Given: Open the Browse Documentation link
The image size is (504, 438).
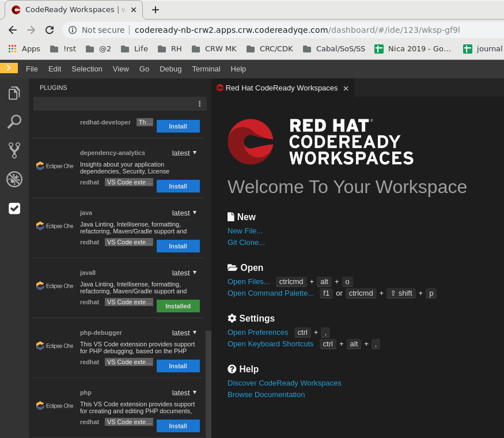Looking at the screenshot, I should point(266,395).
